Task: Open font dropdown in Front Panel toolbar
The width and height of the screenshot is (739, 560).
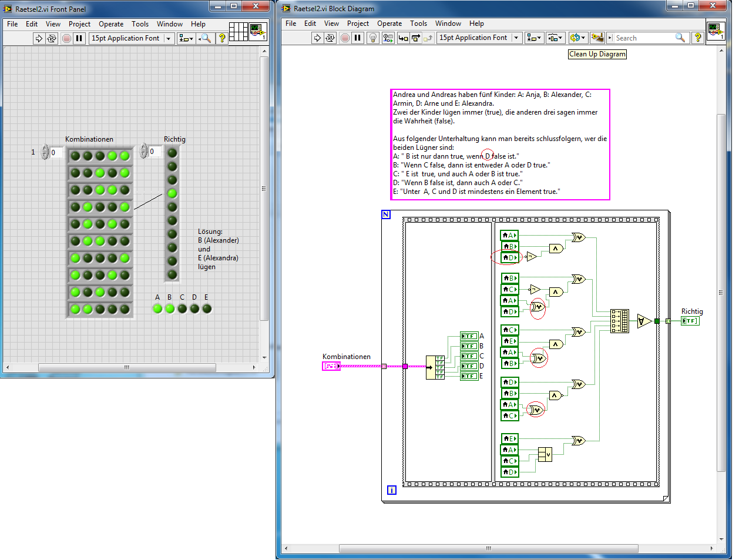Action: click(x=168, y=38)
